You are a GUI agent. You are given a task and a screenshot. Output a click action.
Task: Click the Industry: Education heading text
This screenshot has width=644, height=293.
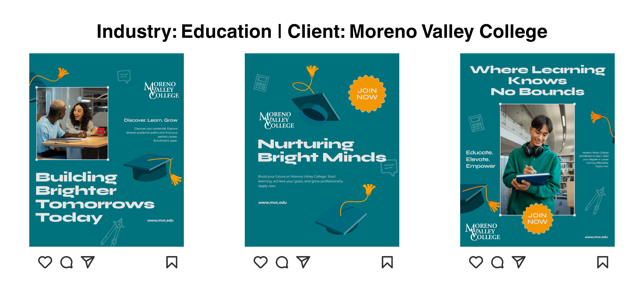(x=184, y=31)
